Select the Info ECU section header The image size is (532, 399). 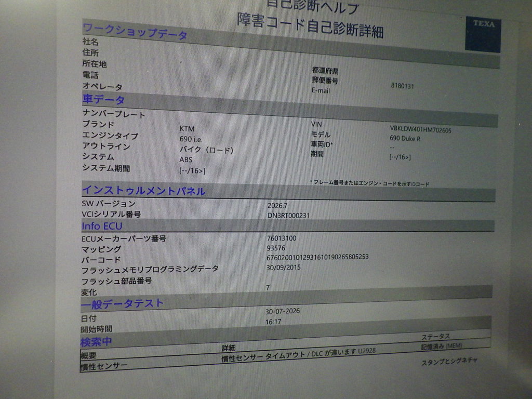[102, 226]
